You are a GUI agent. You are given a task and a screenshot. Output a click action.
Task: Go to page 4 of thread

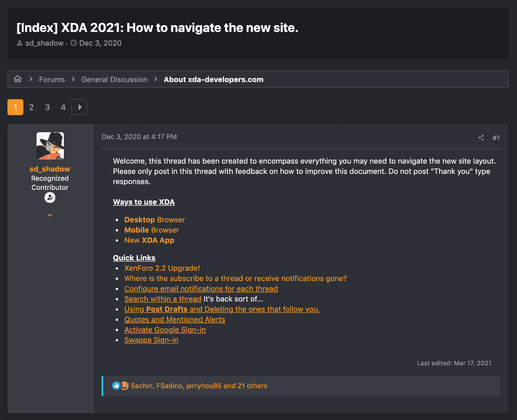63,107
